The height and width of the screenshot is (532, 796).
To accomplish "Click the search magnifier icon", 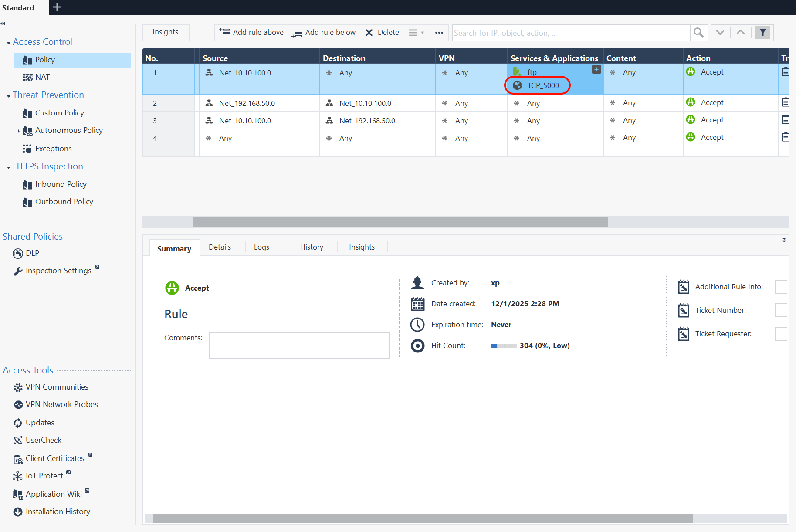I will 698,33.
